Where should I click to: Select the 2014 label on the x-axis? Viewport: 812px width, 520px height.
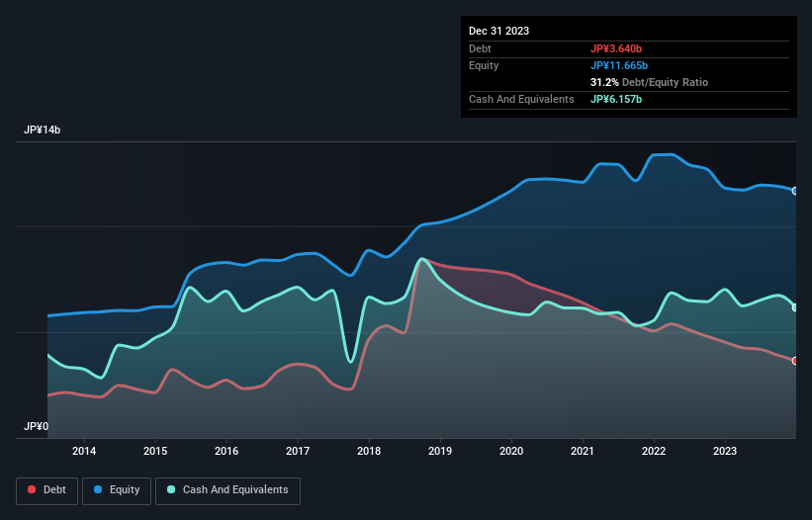tap(84, 451)
